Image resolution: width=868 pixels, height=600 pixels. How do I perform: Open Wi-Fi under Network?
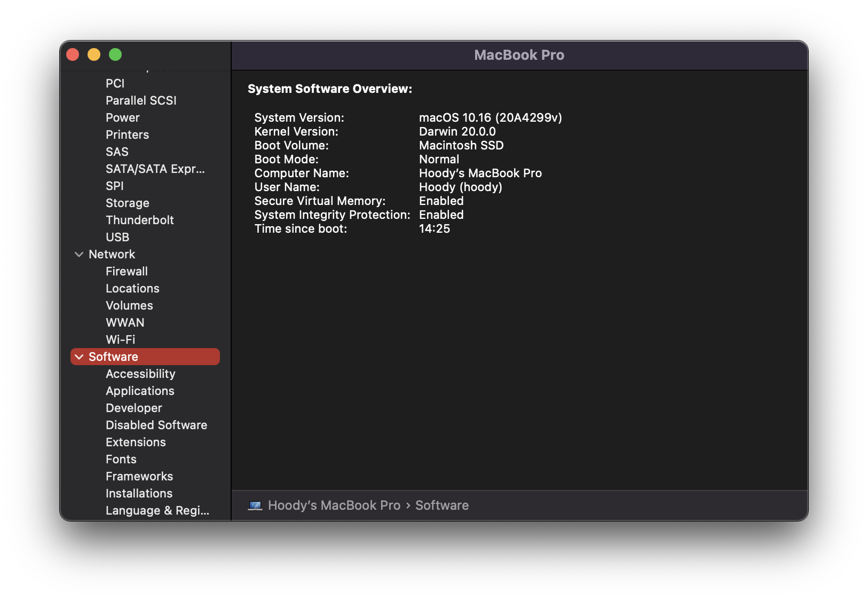point(120,340)
